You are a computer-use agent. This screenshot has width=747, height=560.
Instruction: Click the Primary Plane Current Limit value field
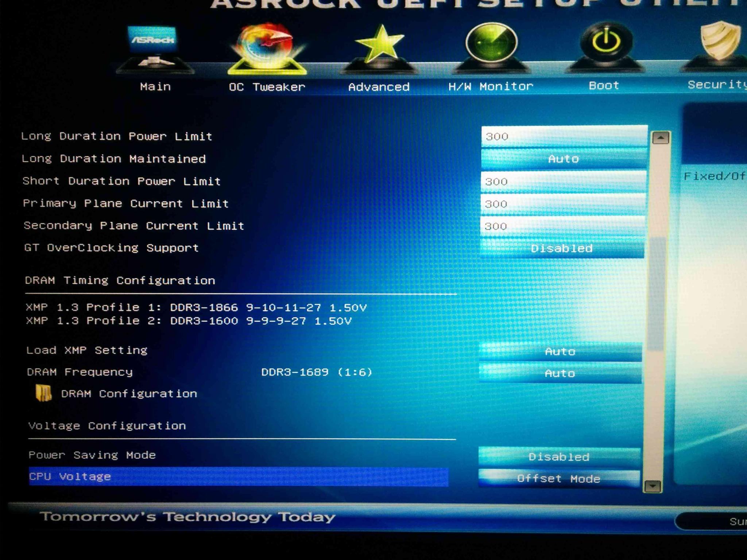tap(563, 204)
